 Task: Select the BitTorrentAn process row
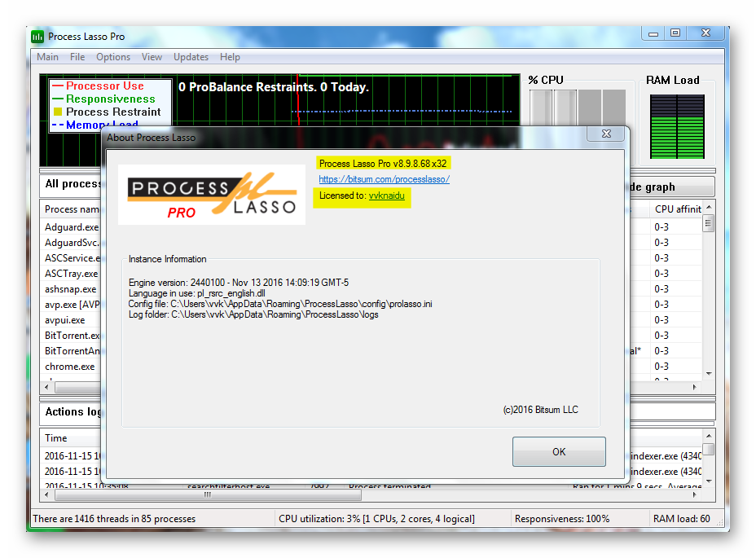(72, 350)
